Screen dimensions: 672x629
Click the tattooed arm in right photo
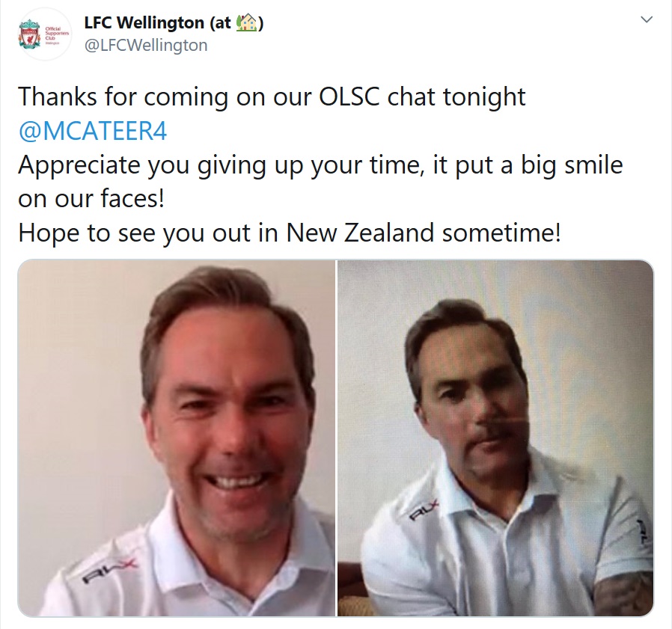click(x=623, y=595)
